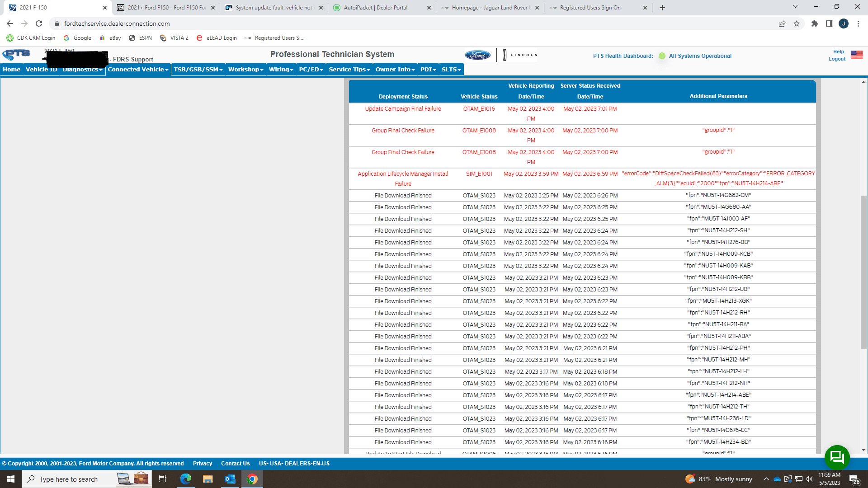This screenshot has height=488, width=868.
Task: Launch Microsoft Edge from taskbar
Action: (x=185, y=479)
